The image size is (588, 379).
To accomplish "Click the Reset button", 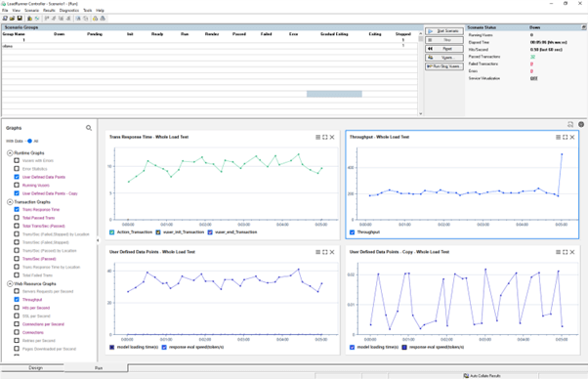I will coord(444,49).
